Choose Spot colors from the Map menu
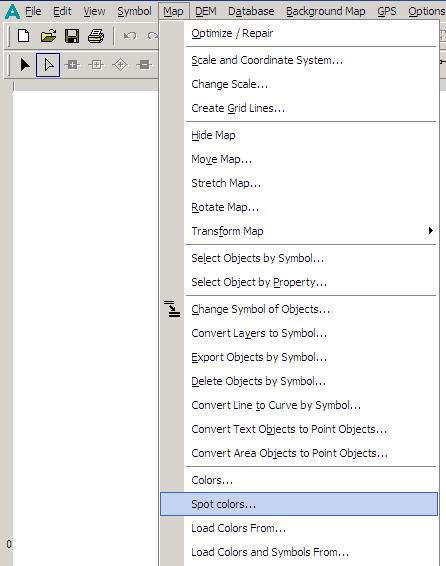This screenshot has height=566, width=446. coord(299,504)
